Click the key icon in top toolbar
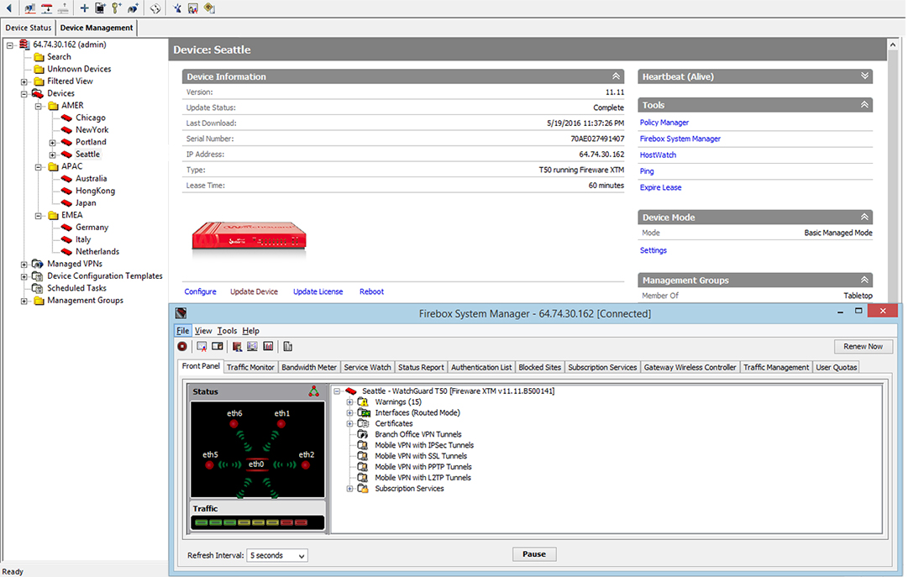Image resolution: width=924 pixels, height=577 pixels. 116,8
